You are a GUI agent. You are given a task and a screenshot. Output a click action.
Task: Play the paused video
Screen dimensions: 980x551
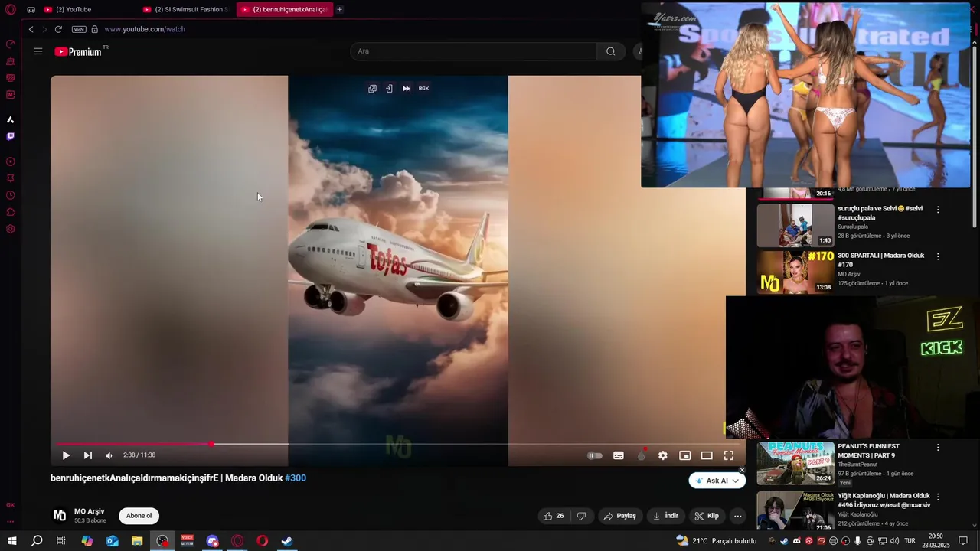pyautogui.click(x=66, y=455)
